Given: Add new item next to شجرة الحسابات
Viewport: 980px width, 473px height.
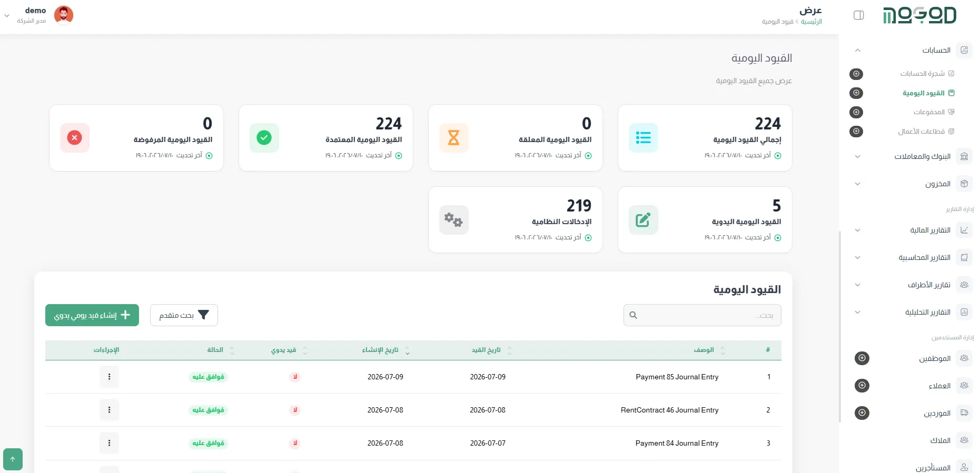Looking at the screenshot, I should coord(856,74).
